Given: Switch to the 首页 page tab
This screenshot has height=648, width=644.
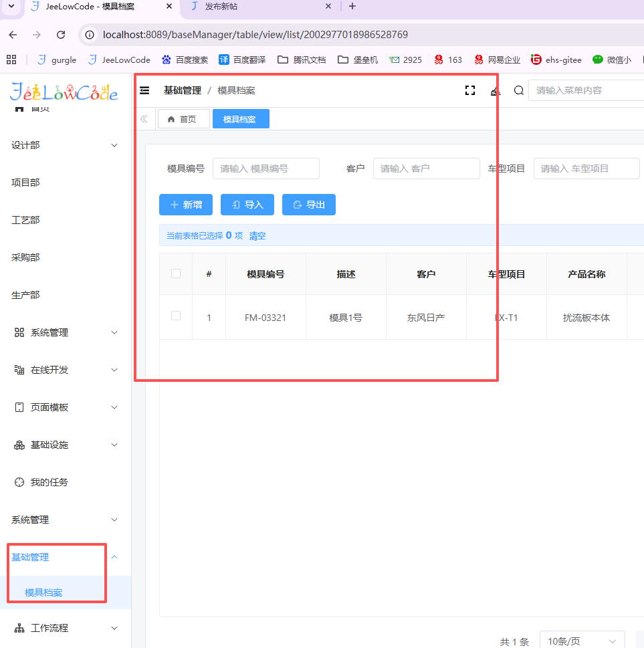Looking at the screenshot, I should coord(183,119).
